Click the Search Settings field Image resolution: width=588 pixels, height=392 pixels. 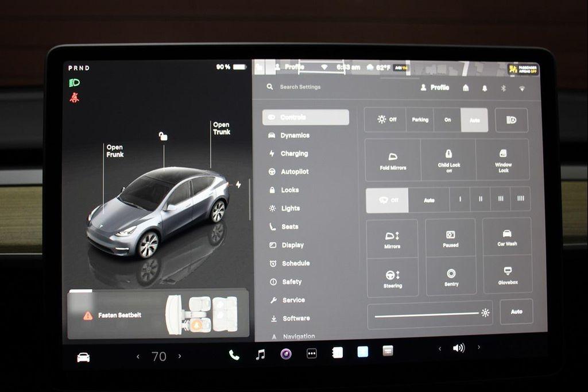pyautogui.click(x=299, y=86)
